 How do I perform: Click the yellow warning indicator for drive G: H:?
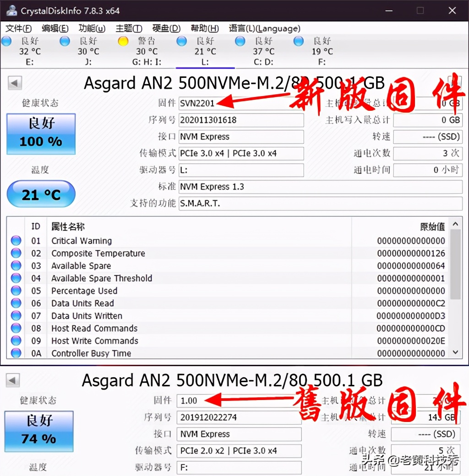pyautogui.click(x=123, y=41)
